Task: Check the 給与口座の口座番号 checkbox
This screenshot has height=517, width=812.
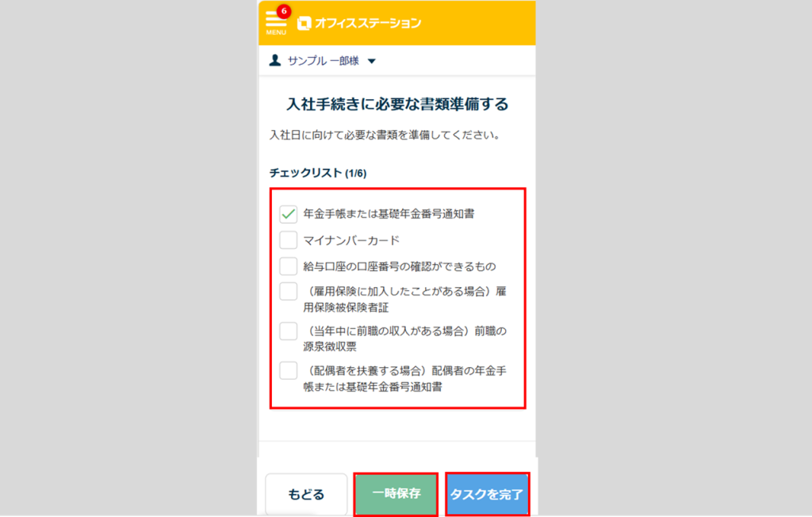Action: pos(289,266)
